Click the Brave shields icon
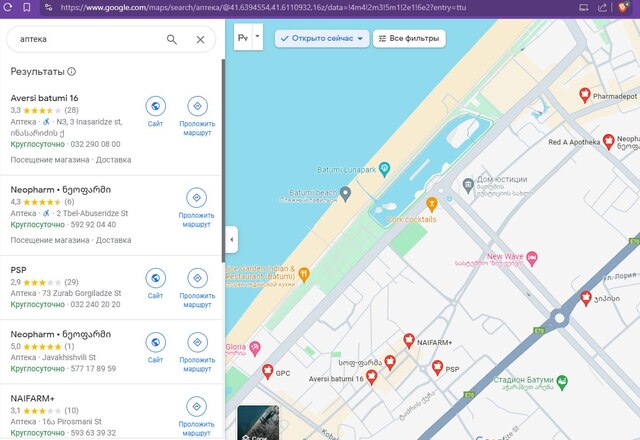 (x=623, y=7)
